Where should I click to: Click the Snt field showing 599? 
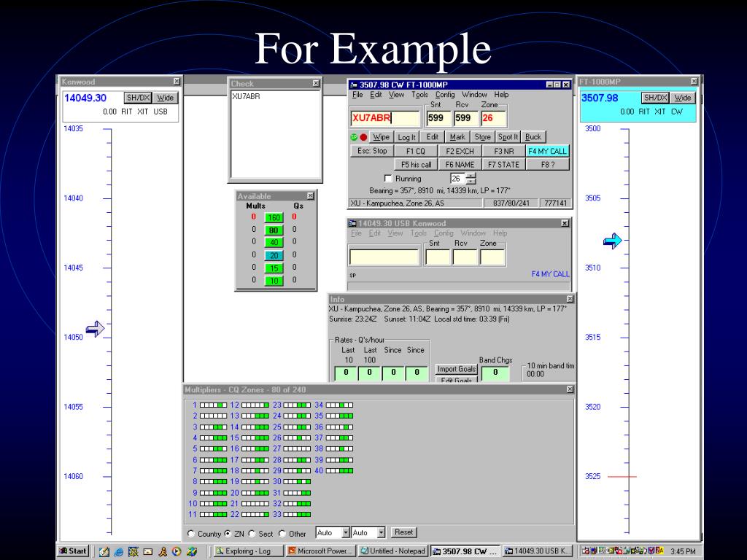(x=438, y=118)
